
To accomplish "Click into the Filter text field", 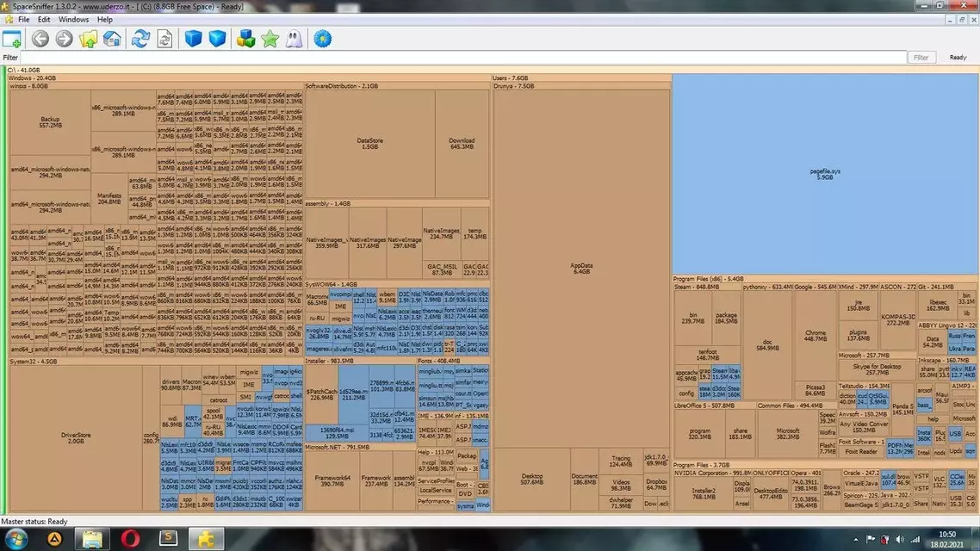I will pyautogui.click(x=463, y=58).
